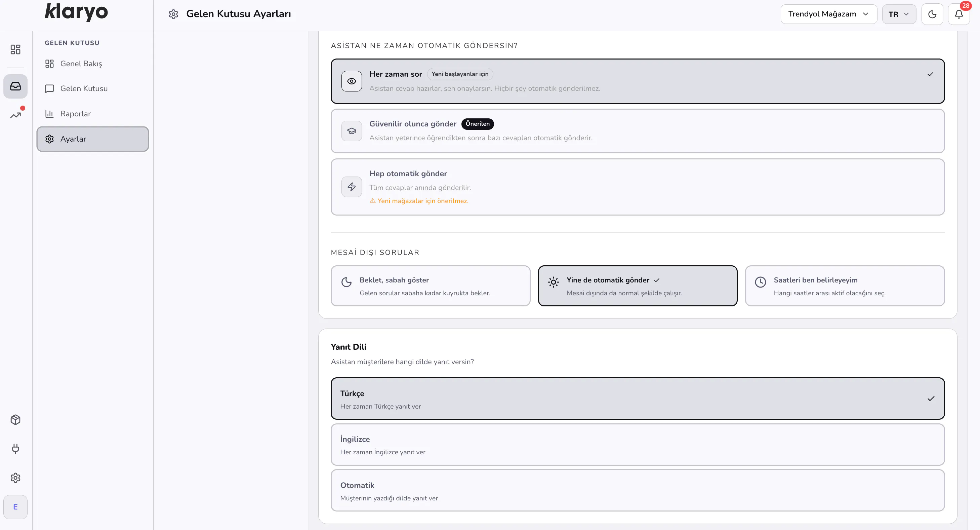Screen dimensions: 980x530
Task: Open the inbox tray icon in left rail
Action: pyautogui.click(x=15, y=86)
